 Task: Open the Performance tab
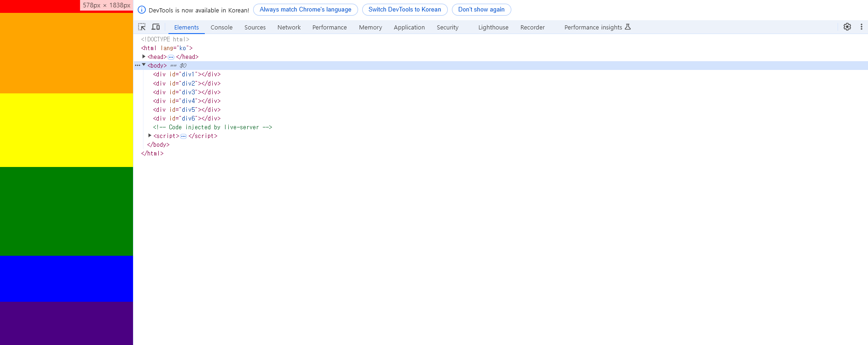(330, 27)
